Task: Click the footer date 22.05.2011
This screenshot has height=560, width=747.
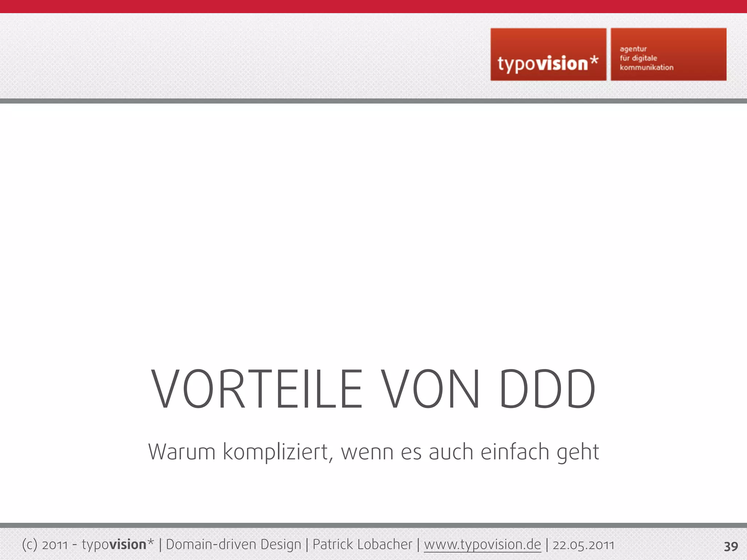Action: tap(583, 545)
